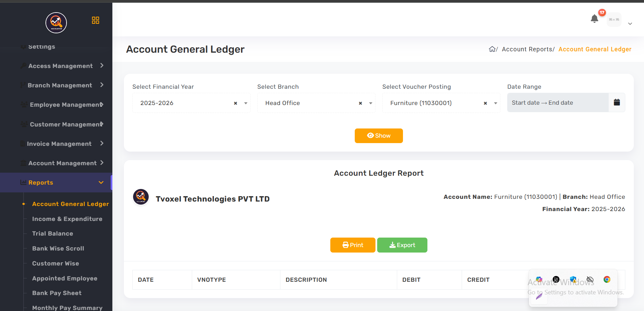Click the home icon in the breadcrumb
The width and height of the screenshot is (644, 311).
(492, 49)
